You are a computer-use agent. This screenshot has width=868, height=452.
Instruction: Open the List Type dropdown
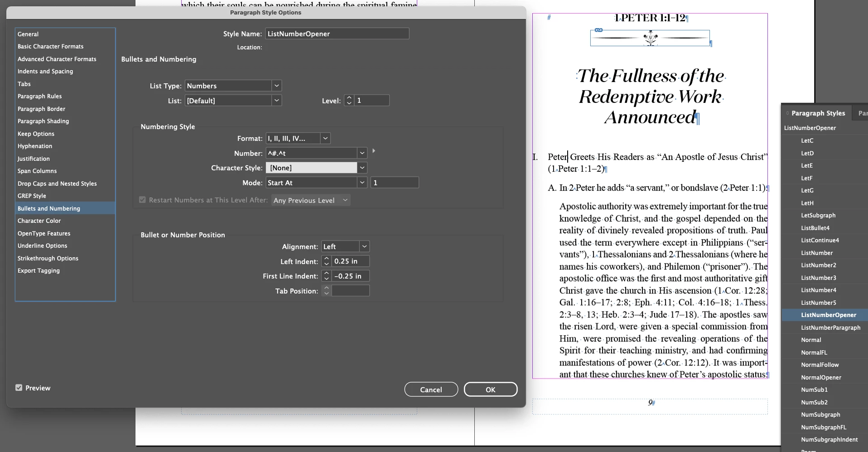coord(277,86)
